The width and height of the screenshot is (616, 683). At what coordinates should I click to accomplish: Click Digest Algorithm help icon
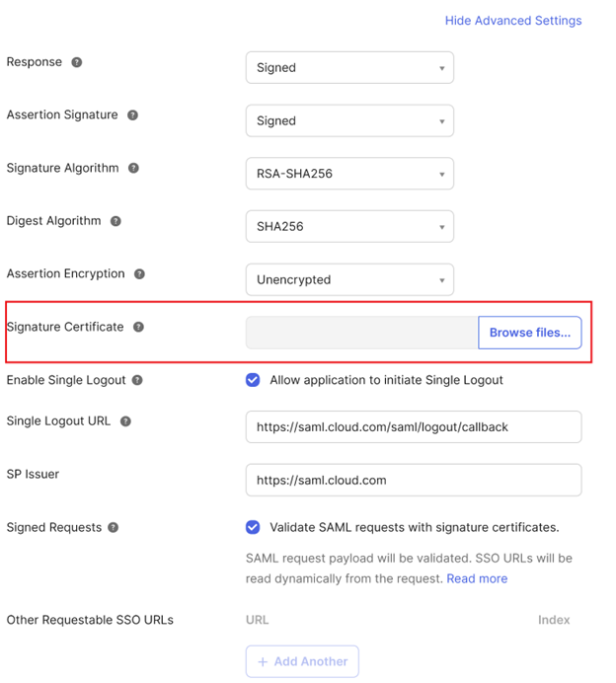coord(115,222)
